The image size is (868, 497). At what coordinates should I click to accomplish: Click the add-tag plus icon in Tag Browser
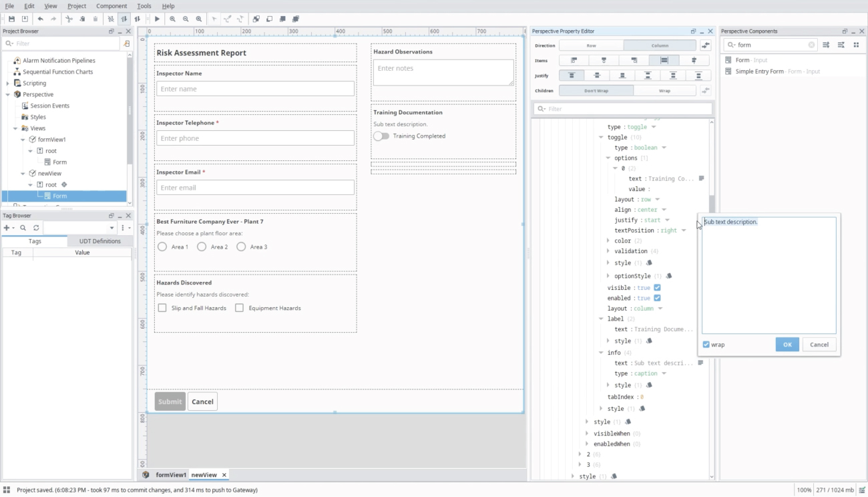tap(7, 228)
